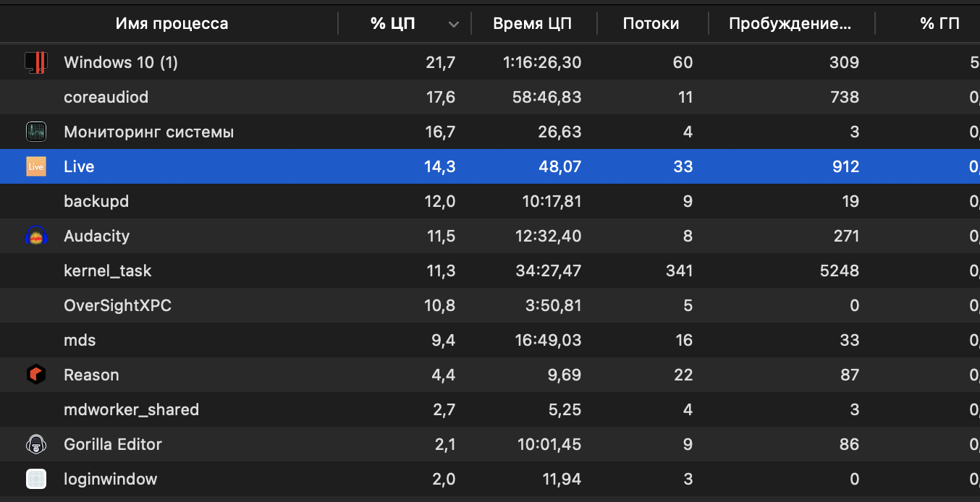The width and height of the screenshot is (980, 502).
Task: Click the Audacity headphones icon
Action: (36, 236)
